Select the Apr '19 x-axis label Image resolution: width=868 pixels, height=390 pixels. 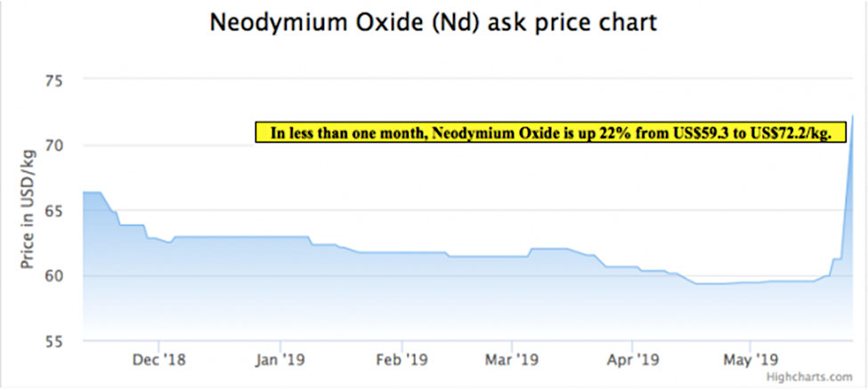[631, 361]
